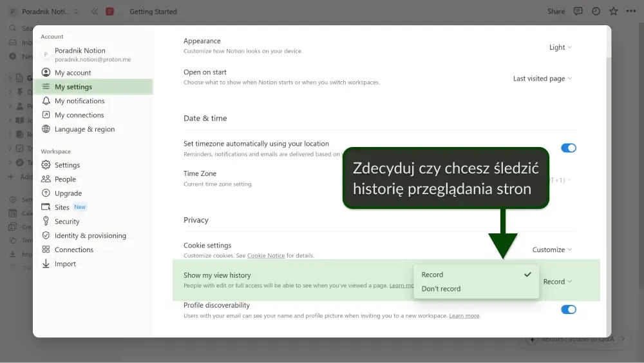Click the Security key icon

point(46,221)
